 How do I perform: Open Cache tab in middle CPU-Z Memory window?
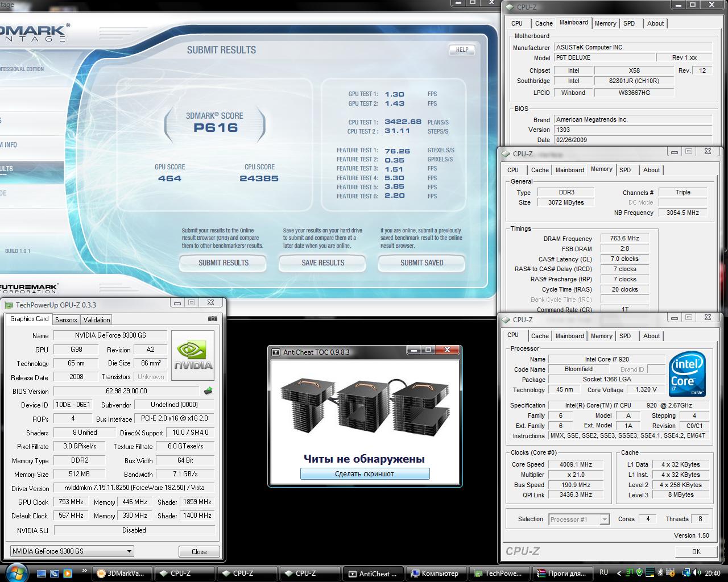[540, 170]
